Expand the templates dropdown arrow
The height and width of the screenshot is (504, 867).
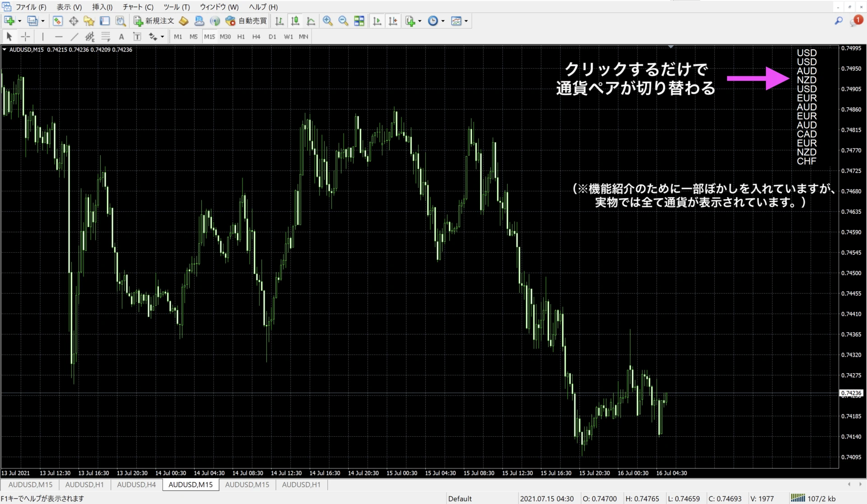(x=466, y=21)
